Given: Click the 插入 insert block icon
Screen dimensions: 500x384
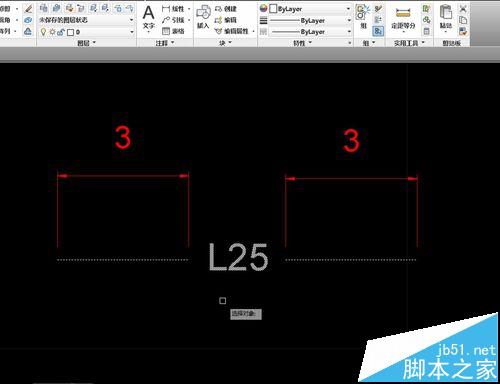Looking at the screenshot, I should click(203, 13).
